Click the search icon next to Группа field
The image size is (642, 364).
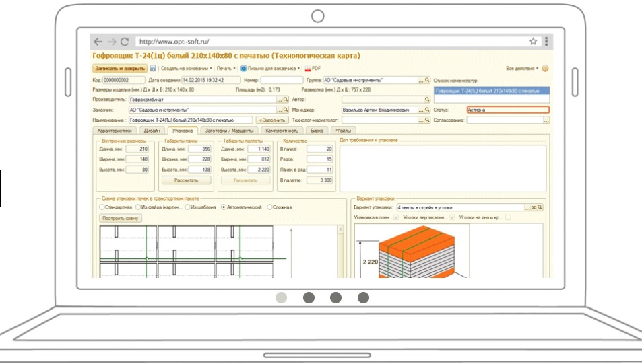pyautogui.click(x=427, y=80)
